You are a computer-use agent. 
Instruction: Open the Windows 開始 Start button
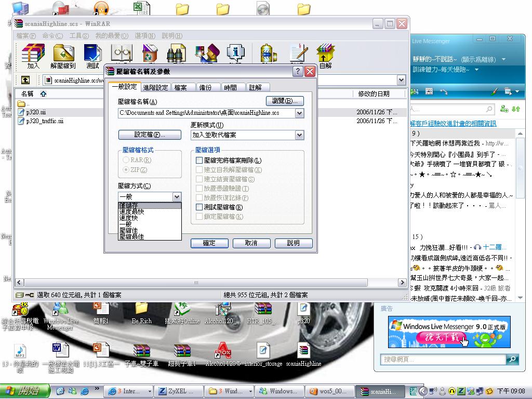25,391
